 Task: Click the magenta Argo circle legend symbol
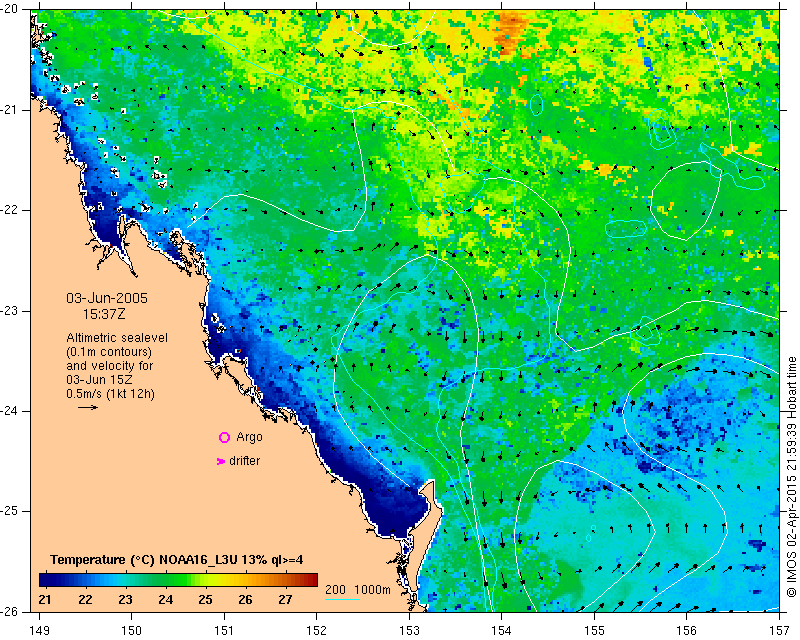click(224, 437)
